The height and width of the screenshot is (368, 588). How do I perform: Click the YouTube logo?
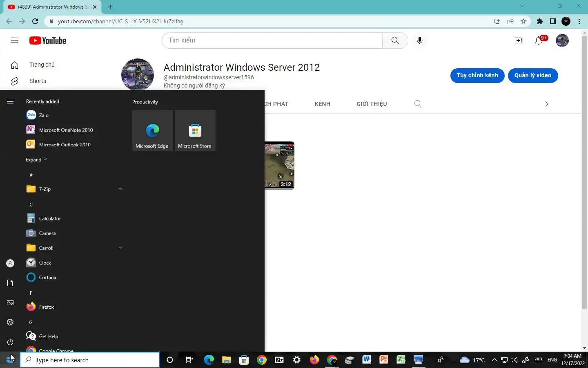pos(48,40)
